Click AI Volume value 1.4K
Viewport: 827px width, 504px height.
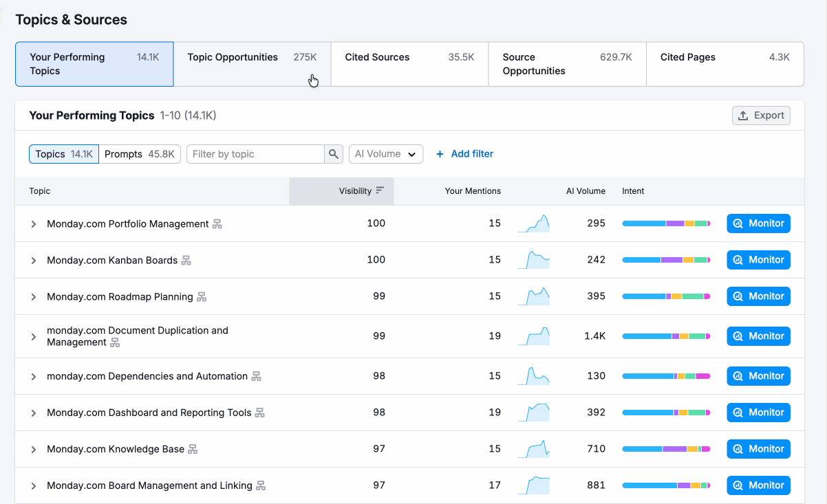[594, 336]
